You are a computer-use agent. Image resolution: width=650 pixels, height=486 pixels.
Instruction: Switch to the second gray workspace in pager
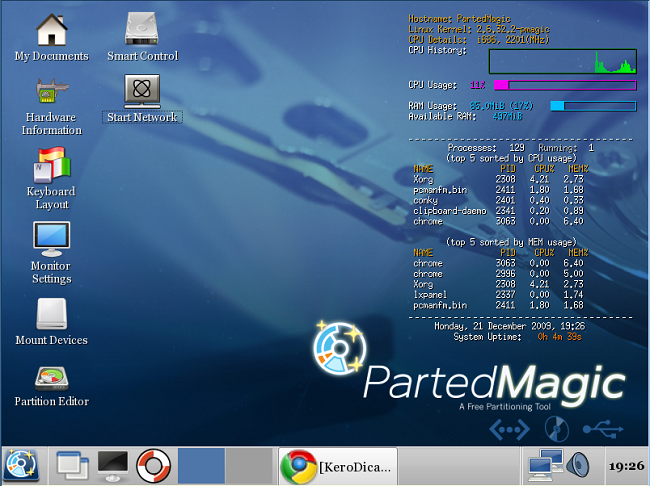pos(249,465)
